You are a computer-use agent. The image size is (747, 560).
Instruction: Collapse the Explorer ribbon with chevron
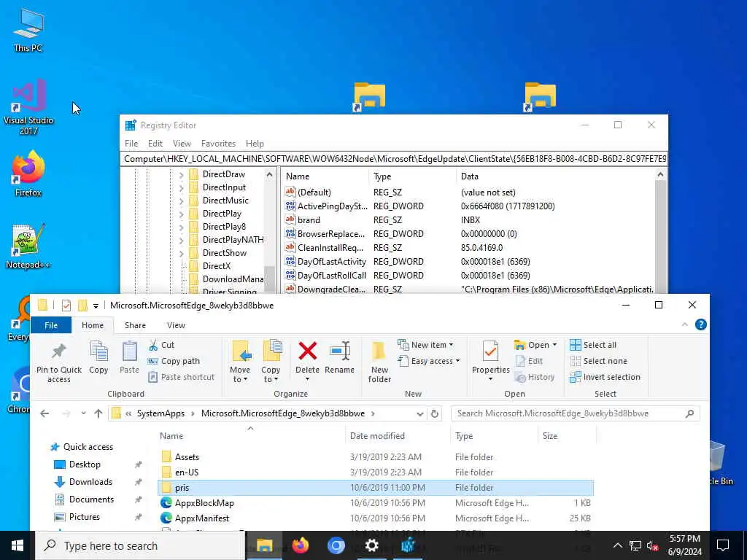[684, 324]
